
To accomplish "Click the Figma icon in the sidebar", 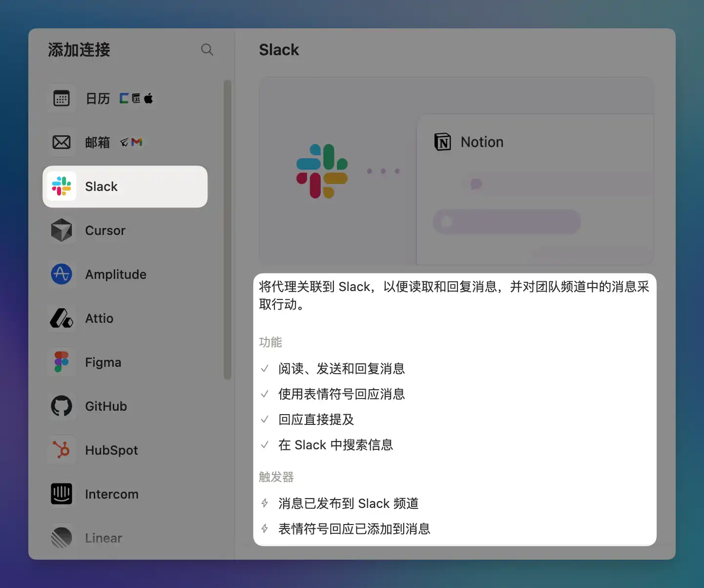I will (62, 362).
